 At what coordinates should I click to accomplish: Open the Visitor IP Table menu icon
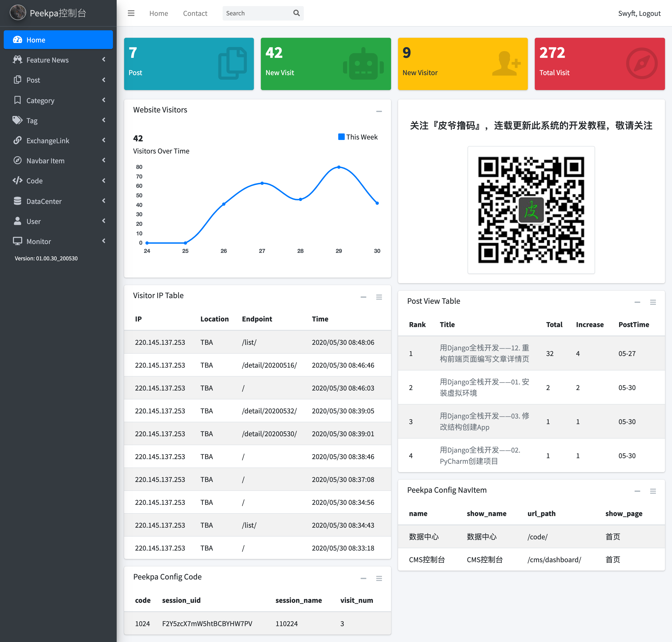point(379,297)
